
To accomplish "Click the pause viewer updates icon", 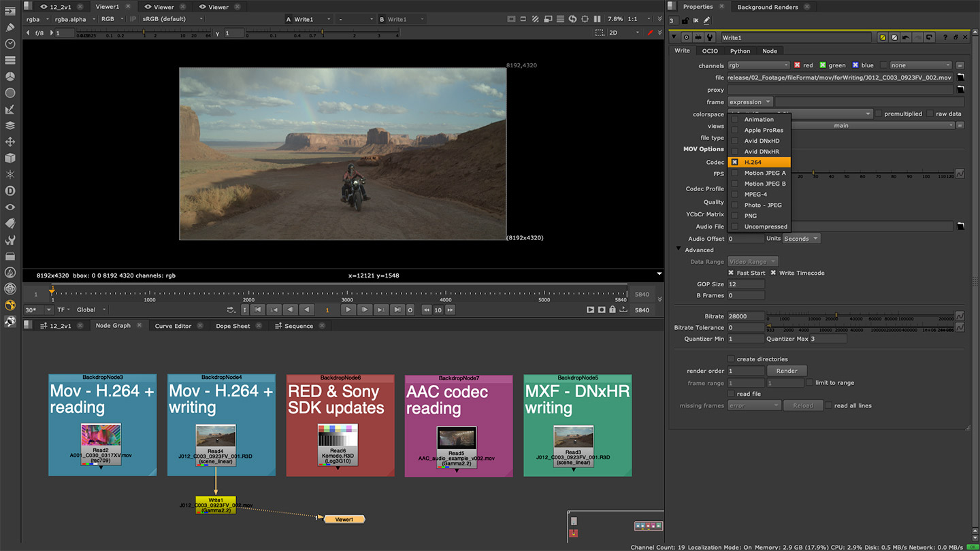I will coord(597,19).
